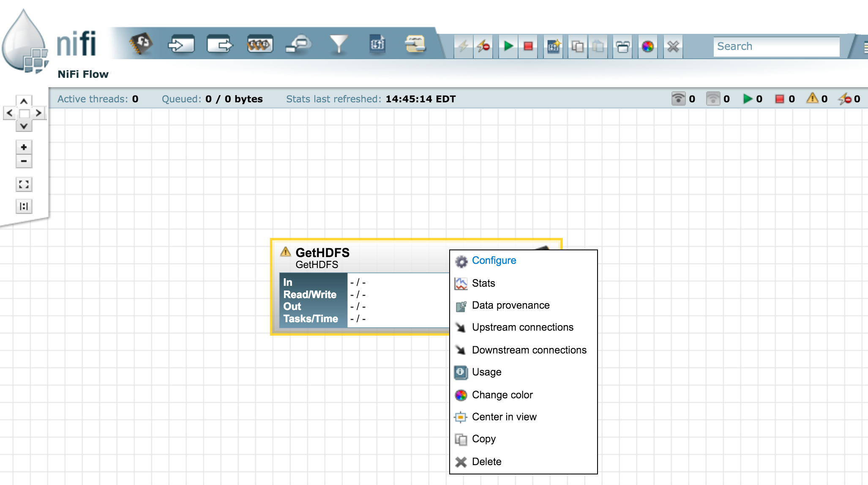
Task: Choose Center in view menu item
Action: tap(504, 417)
